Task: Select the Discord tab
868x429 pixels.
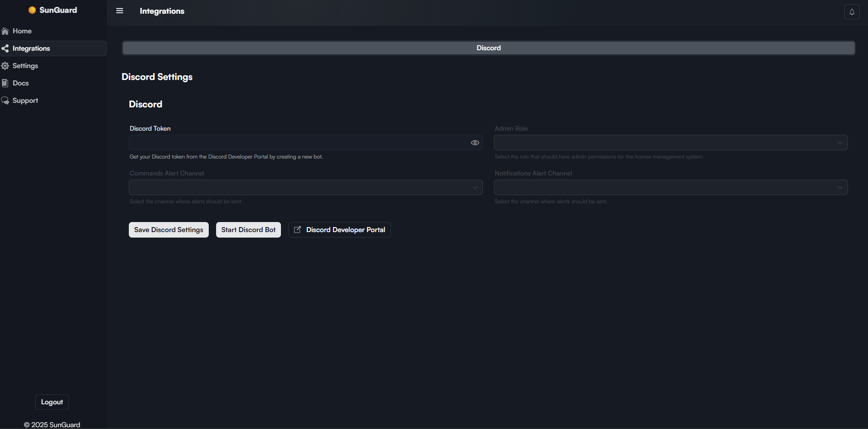Action: pos(488,48)
